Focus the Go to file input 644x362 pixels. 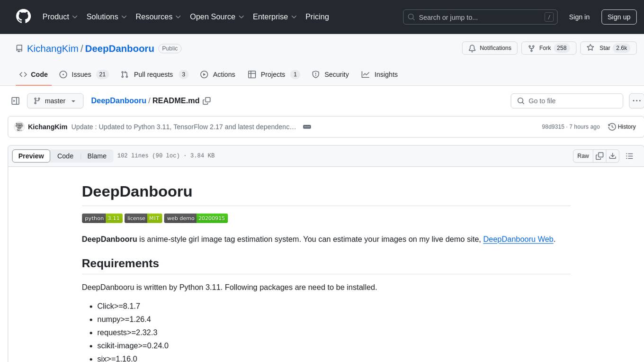pyautogui.click(x=567, y=101)
